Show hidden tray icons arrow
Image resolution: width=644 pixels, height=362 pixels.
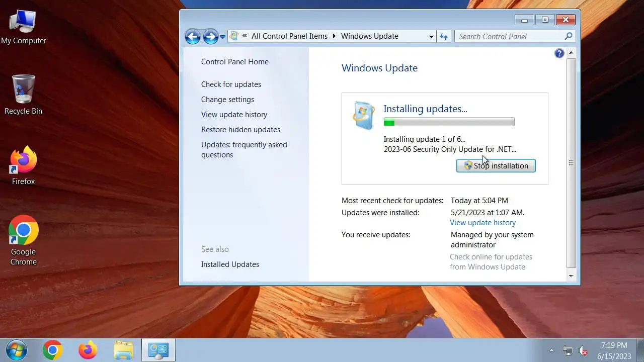[x=551, y=350]
